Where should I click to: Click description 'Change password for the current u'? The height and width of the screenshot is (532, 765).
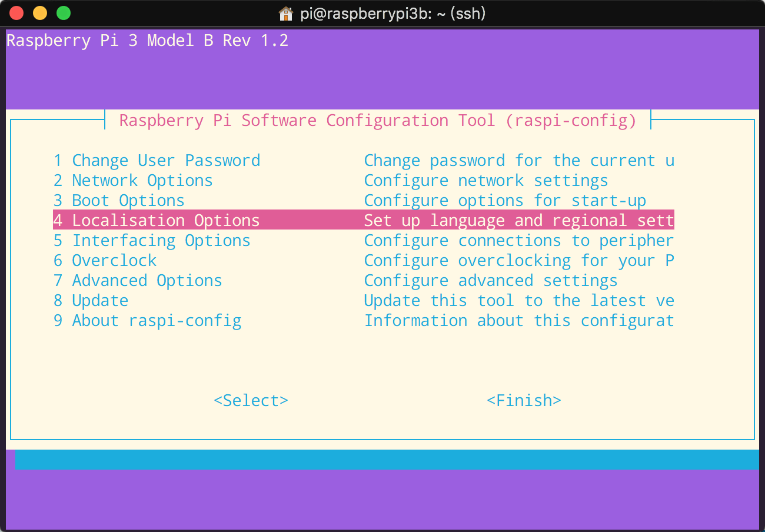point(519,161)
